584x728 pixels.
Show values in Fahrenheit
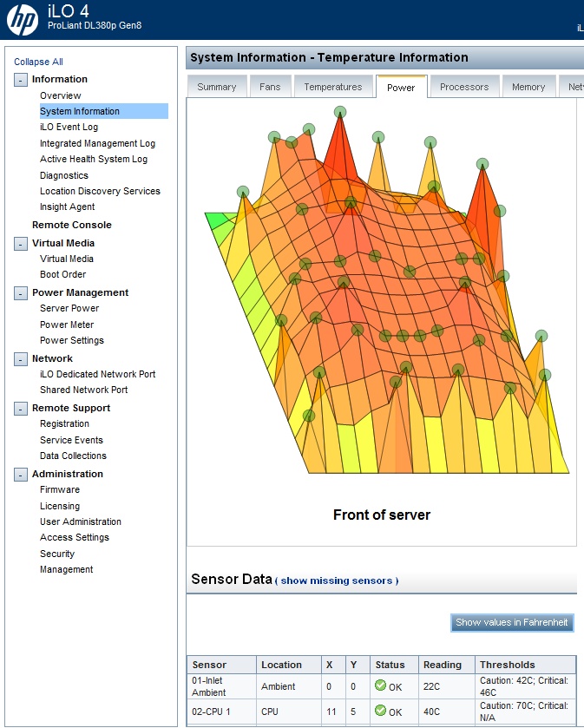(512, 623)
